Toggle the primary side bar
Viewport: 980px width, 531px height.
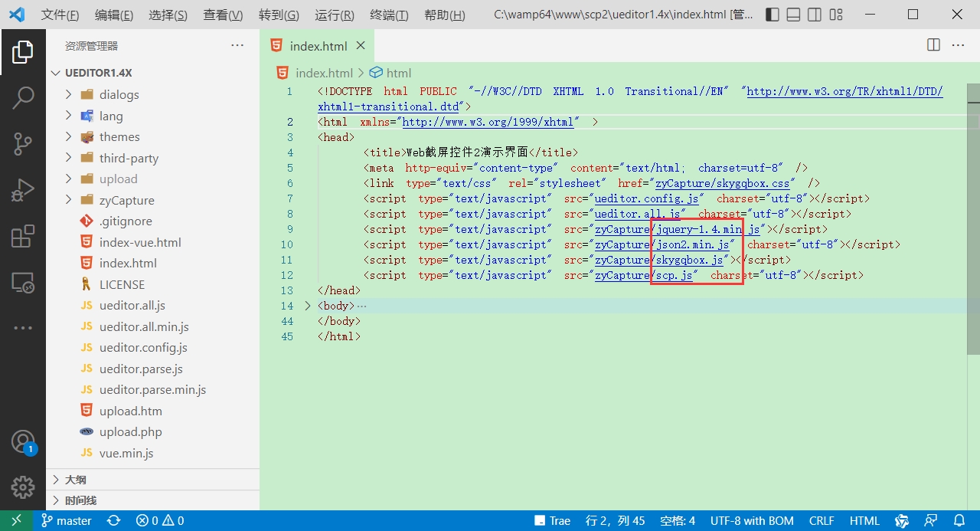click(773, 15)
